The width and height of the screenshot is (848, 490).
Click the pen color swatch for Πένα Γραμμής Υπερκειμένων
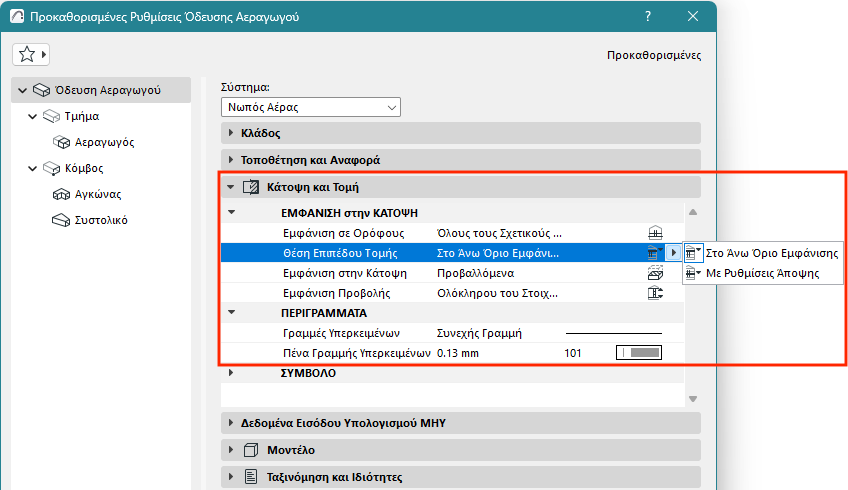639,353
